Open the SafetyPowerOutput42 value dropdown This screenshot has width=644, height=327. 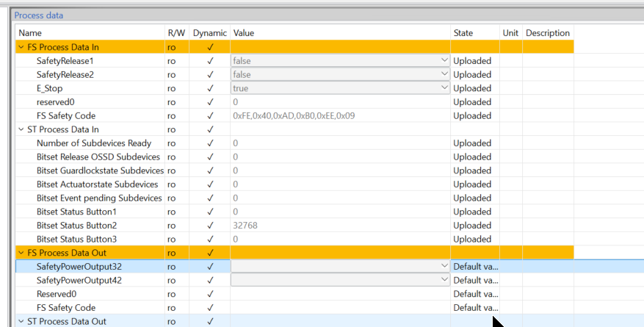[444, 280]
